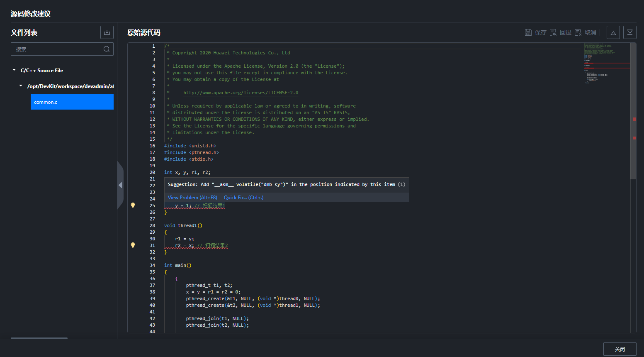Open the apache.org license URL link
This screenshot has height=357, width=644.
click(x=241, y=93)
